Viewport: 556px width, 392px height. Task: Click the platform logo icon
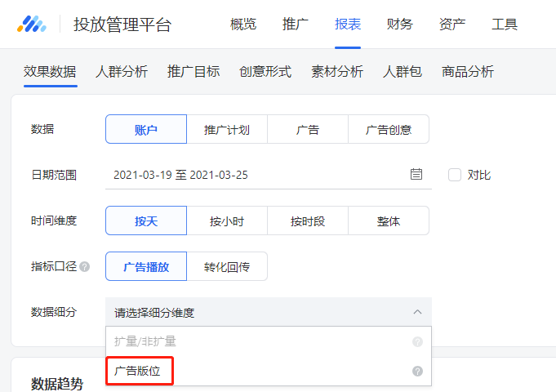point(32,24)
